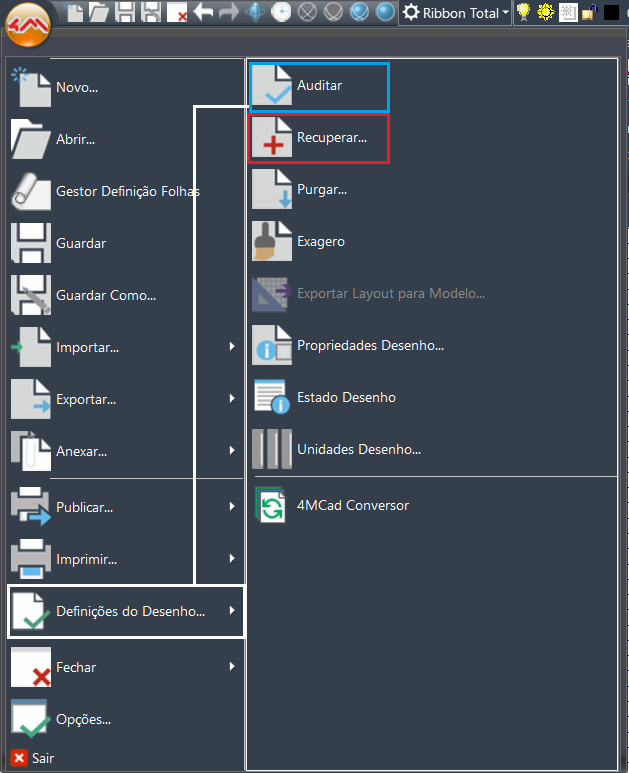Image resolution: width=629 pixels, height=773 pixels.
Task: Open Propriedades Desenho... dialog
Action: click(x=433, y=346)
